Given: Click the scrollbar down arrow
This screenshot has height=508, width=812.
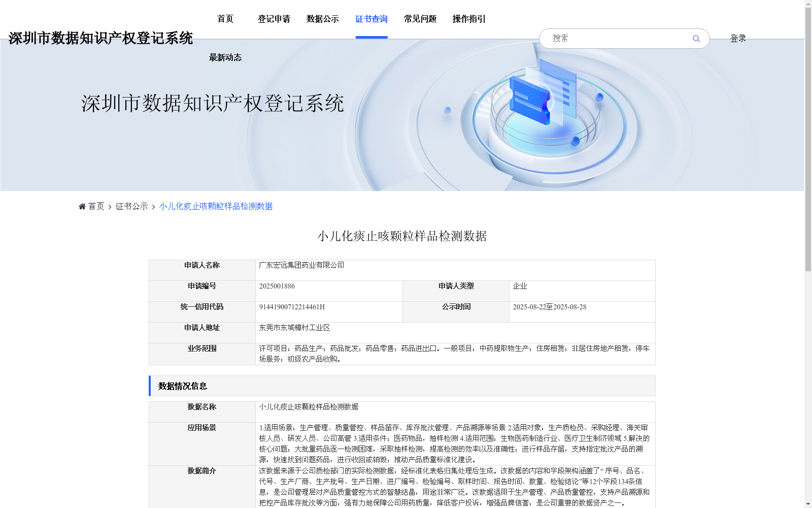Looking at the screenshot, I should [x=808, y=504].
